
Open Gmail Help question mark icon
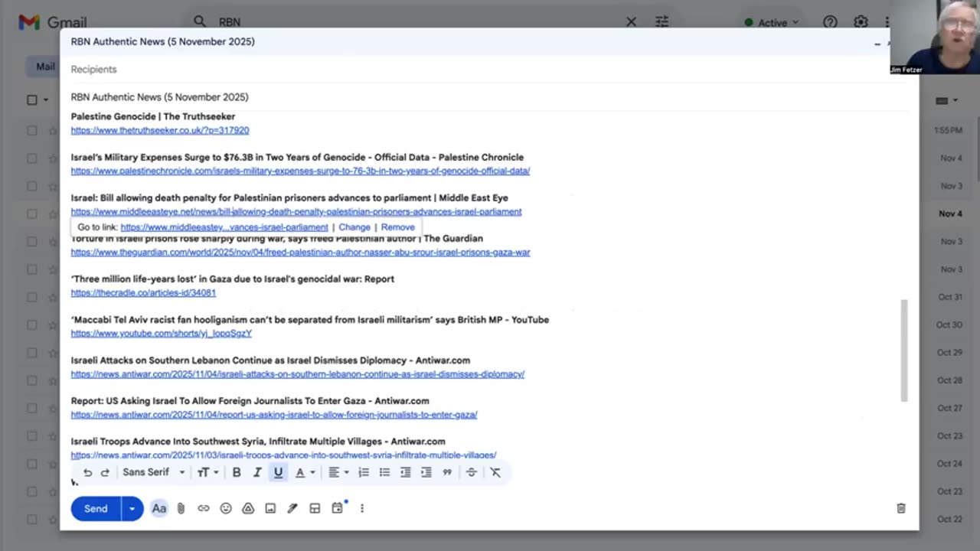[x=831, y=22]
